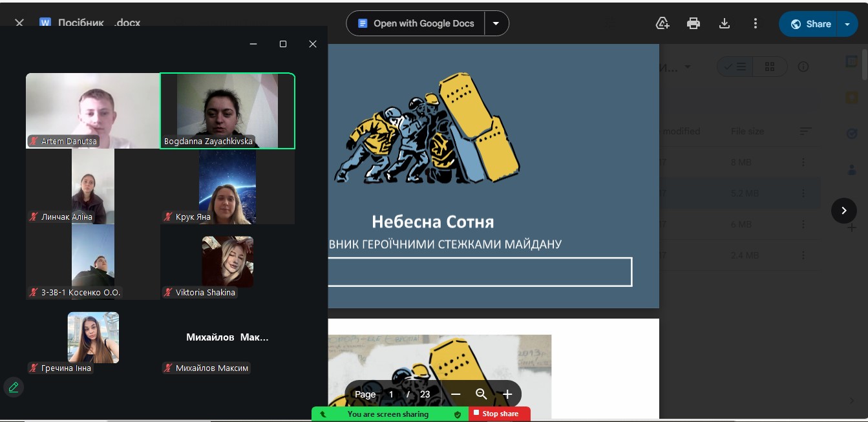Expand the Open with dropdown arrow
Viewport: 868px width, 422px height.
(x=496, y=24)
